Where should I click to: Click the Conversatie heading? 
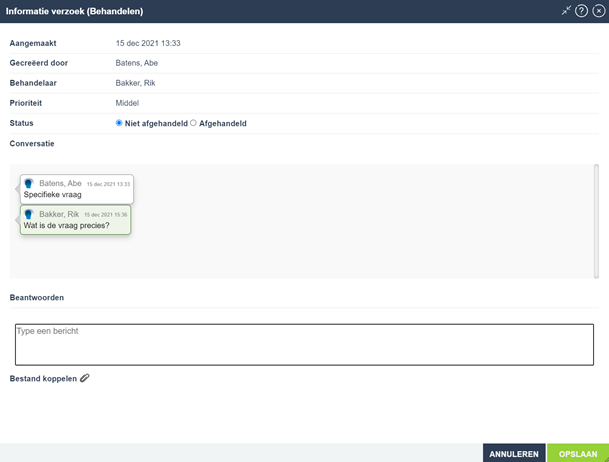coord(32,143)
